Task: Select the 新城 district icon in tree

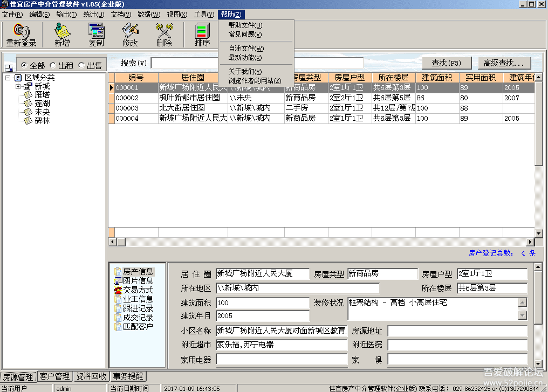Action: 28,86
